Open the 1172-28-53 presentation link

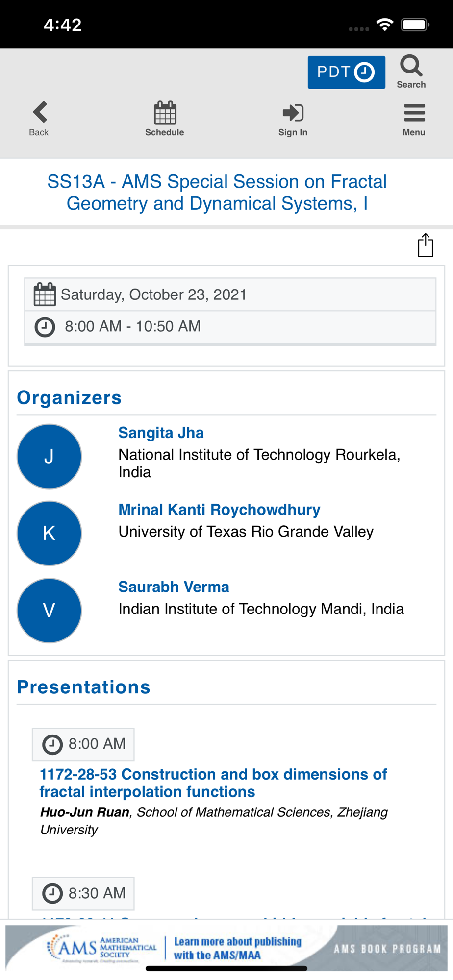pos(213,783)
